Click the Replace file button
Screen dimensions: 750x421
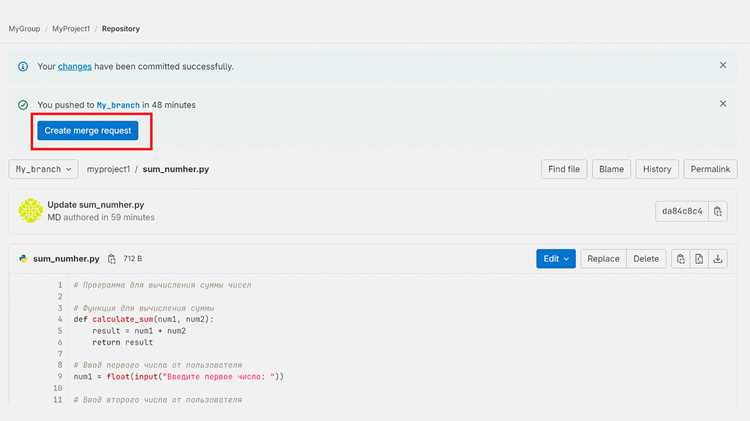(603, 259)
